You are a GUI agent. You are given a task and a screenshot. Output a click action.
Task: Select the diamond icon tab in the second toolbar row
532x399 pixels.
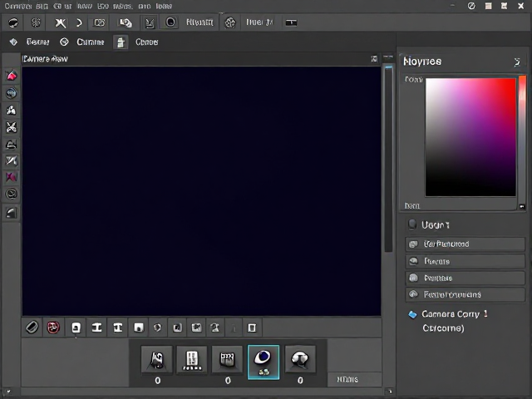click(x=13, y=42)
